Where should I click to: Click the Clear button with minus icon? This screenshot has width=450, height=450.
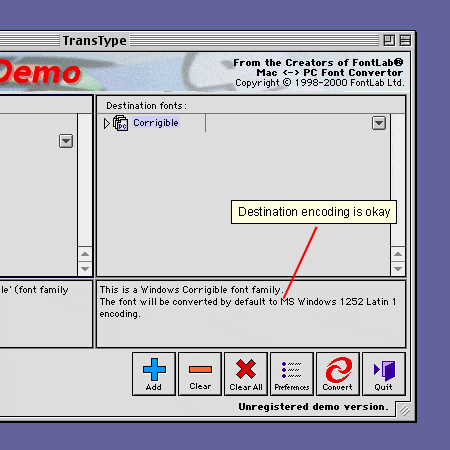coord(200,374)
